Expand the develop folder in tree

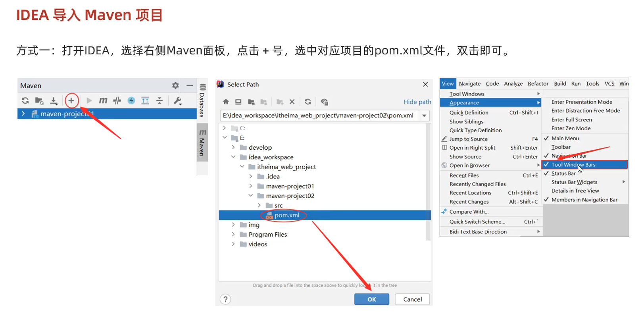pos(233,147)
